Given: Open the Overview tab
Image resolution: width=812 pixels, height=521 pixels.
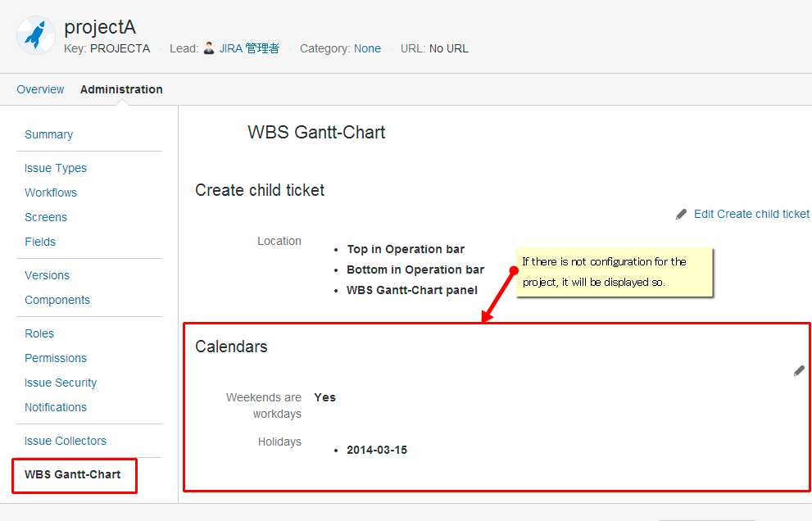Looking at the screenshot, I should [40, 89].
